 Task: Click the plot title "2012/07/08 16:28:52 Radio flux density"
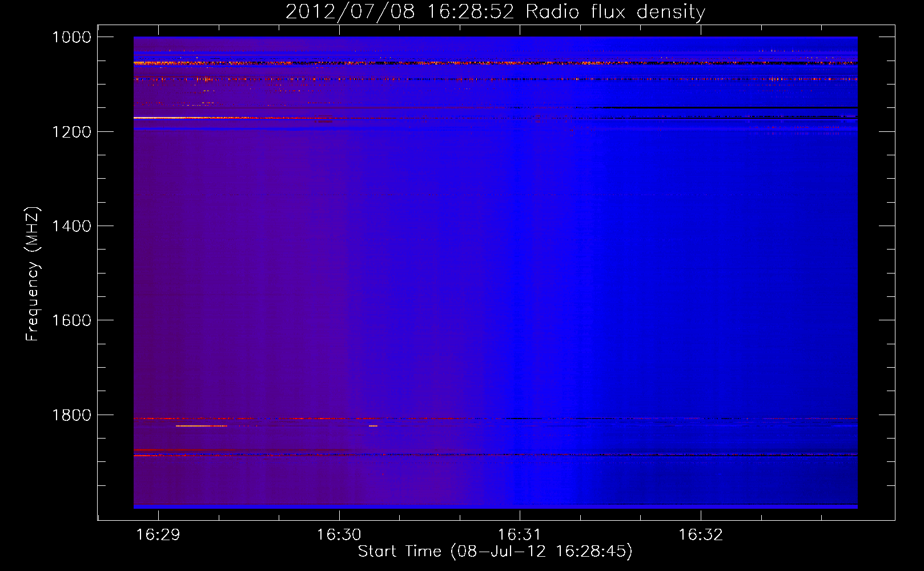coord(495,12)
